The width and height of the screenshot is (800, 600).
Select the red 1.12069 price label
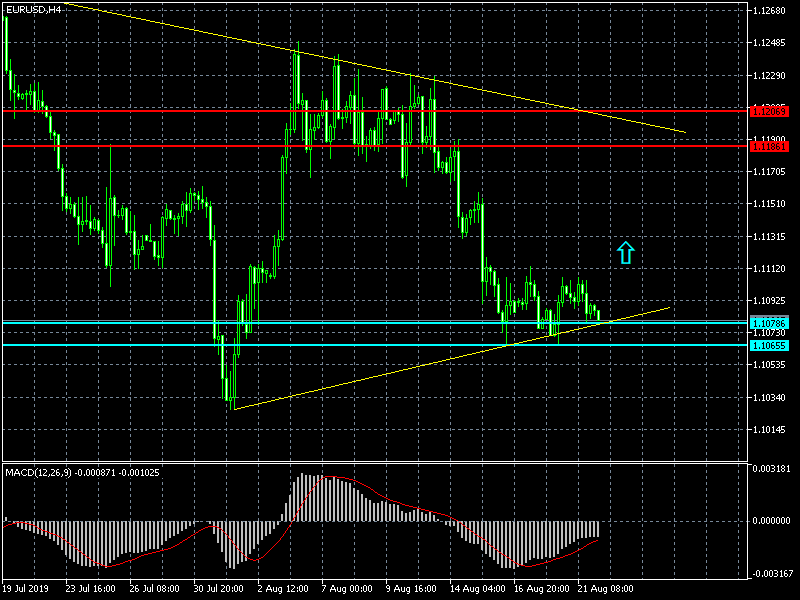(x=770, y=110)
